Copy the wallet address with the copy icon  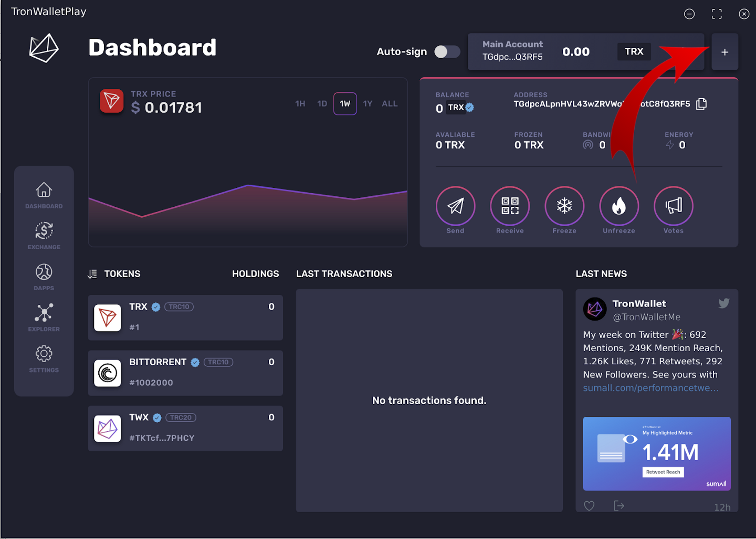[701, 104]
